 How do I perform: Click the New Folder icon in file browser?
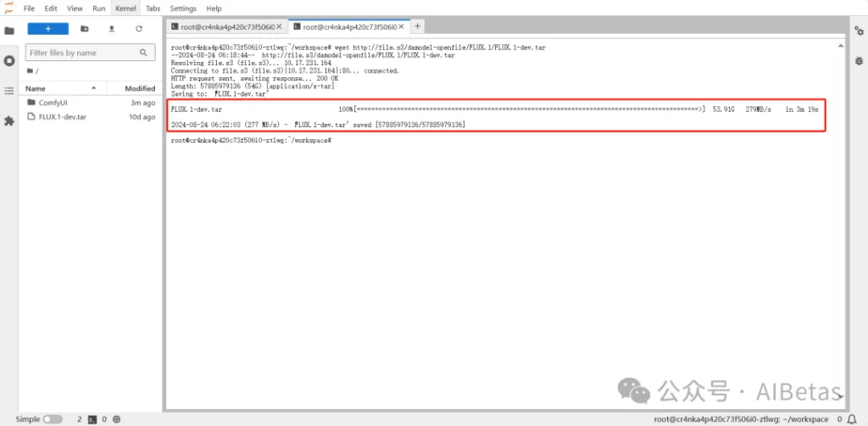point(84,29)
